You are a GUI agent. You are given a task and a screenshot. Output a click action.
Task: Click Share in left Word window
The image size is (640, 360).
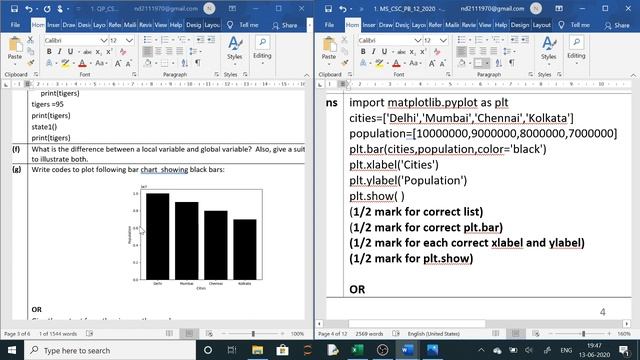coord(285,25)
